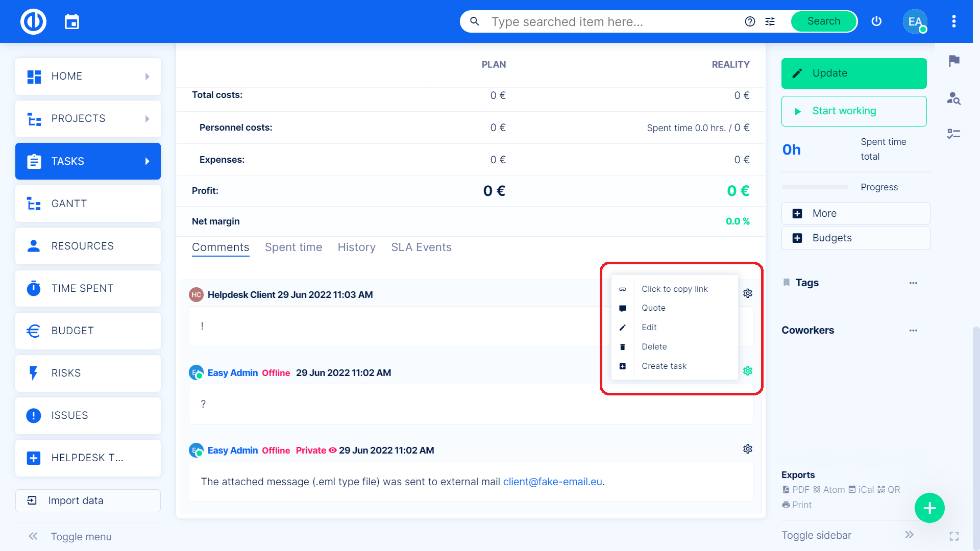
Task: Open gear menu for the Private comment
Action: 748,449
